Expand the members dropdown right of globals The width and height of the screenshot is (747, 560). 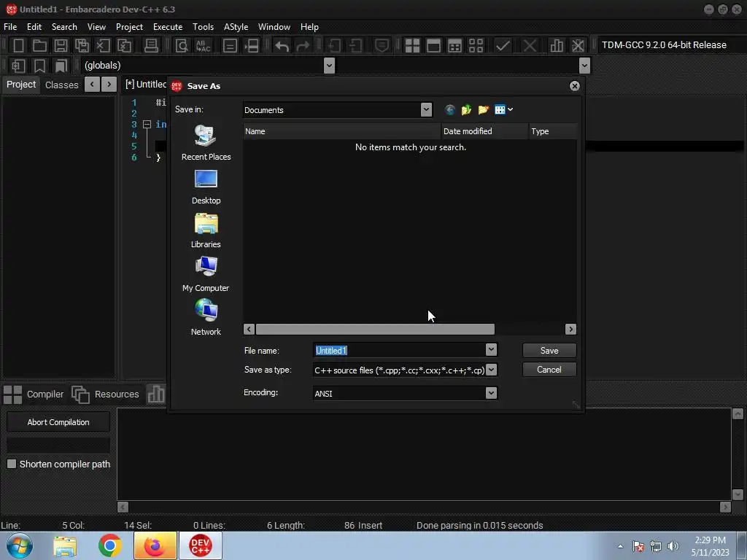click(x=584, y=66)
